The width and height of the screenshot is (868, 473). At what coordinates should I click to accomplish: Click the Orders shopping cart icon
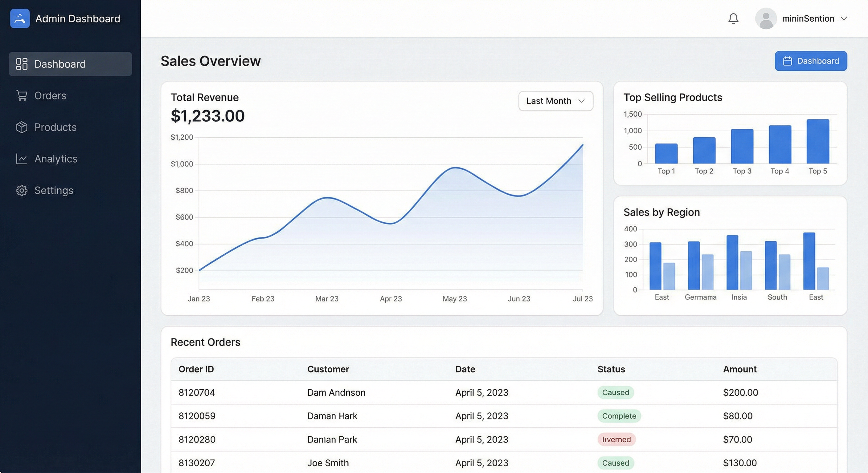(x=22, y=95)
